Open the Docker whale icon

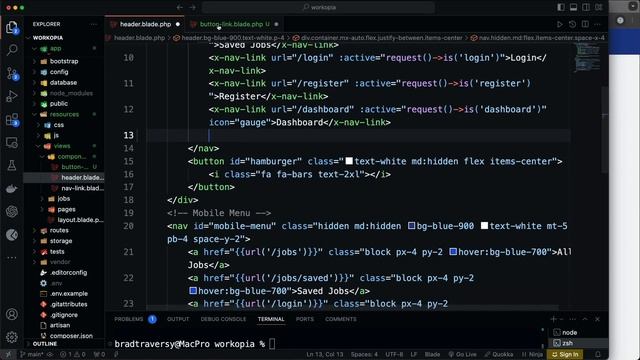[x=12, y=189]
